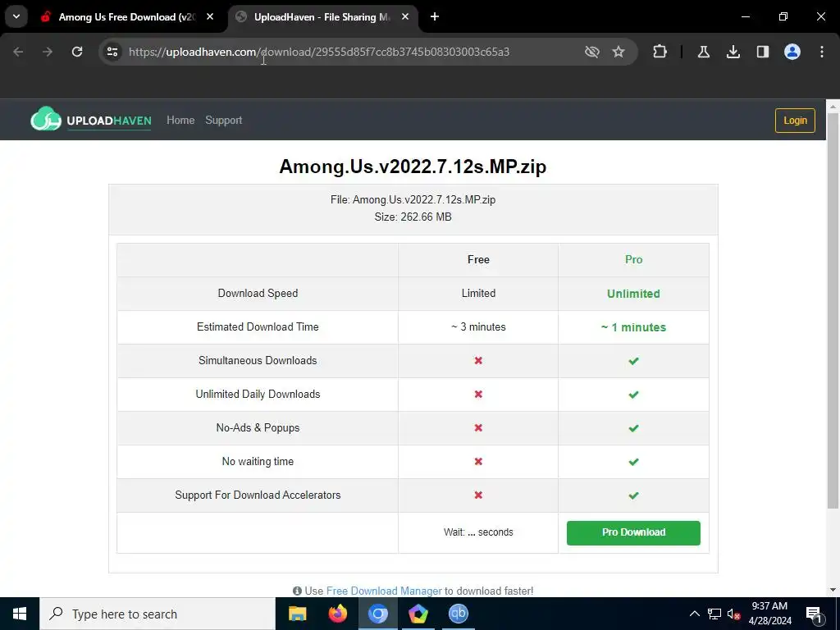Open the Chrome profile avatar
Image resolution: width=840 pixels, height=630 pixels.
tap(792, 52)
